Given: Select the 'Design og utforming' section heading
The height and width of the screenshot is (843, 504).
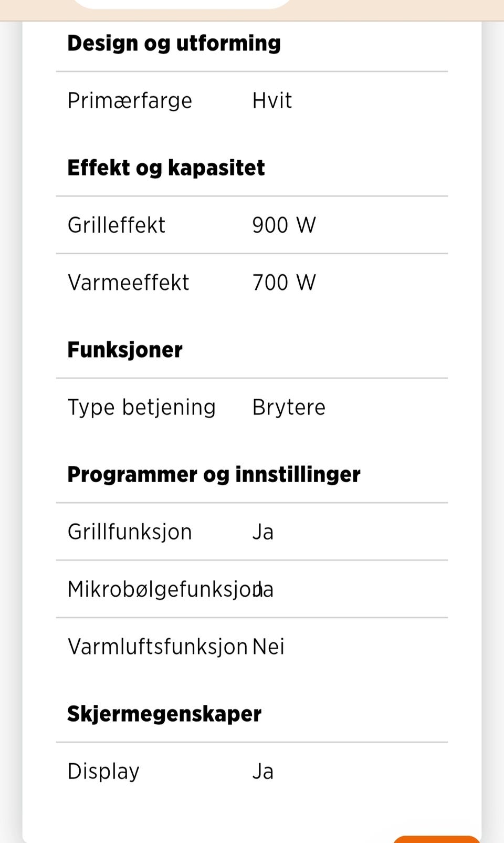Looking at the screenshot, I should (x=174, y=44).
